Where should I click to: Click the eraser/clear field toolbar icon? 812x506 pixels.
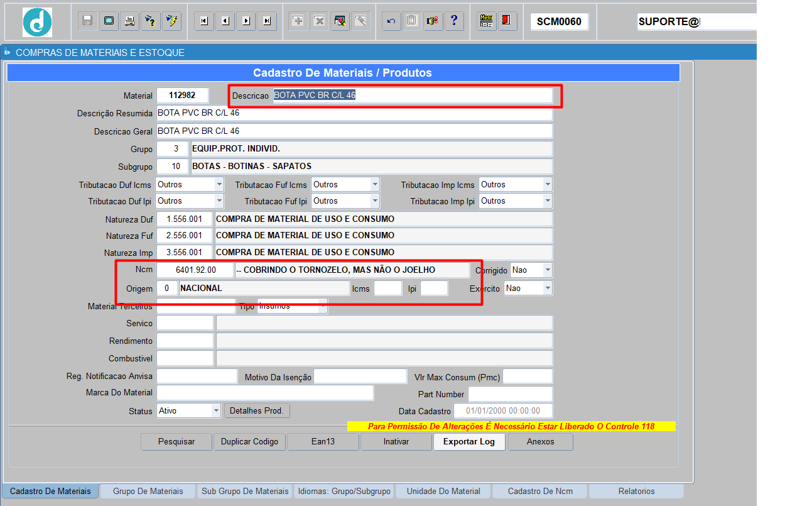coord(360,21)
